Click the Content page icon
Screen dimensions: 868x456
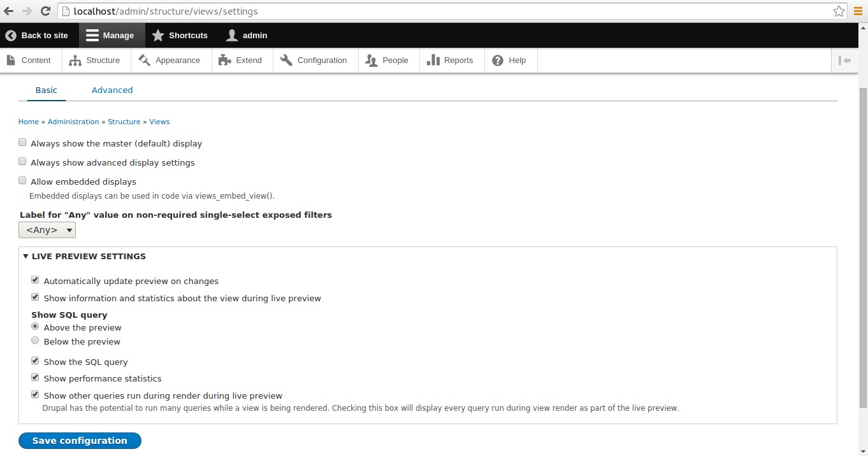(x=11, y=60)
